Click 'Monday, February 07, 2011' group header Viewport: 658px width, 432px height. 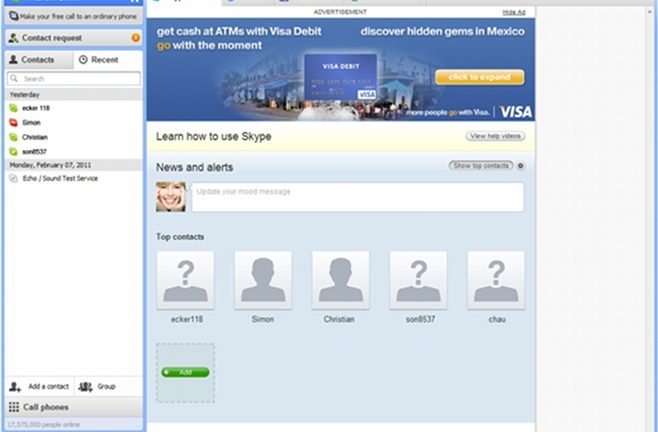[x=74, y=165]
